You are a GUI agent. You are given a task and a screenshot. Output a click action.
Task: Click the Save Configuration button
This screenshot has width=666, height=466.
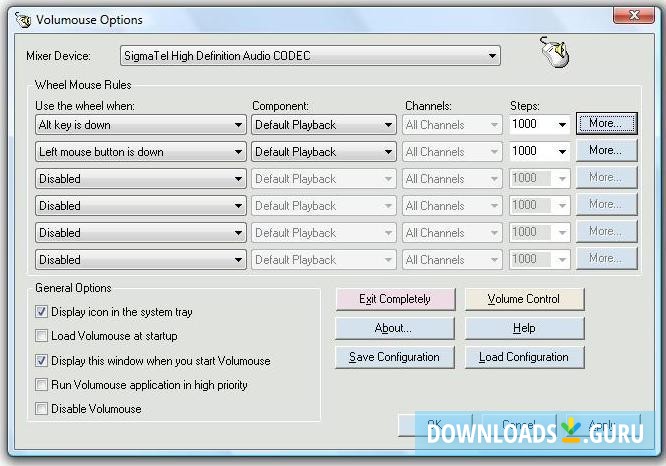click(395, 357)
